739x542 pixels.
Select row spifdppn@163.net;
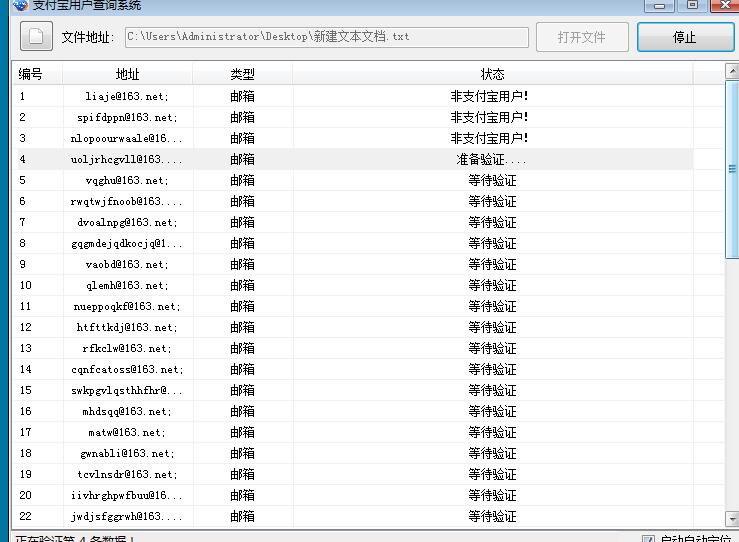[x=353, y=117]
